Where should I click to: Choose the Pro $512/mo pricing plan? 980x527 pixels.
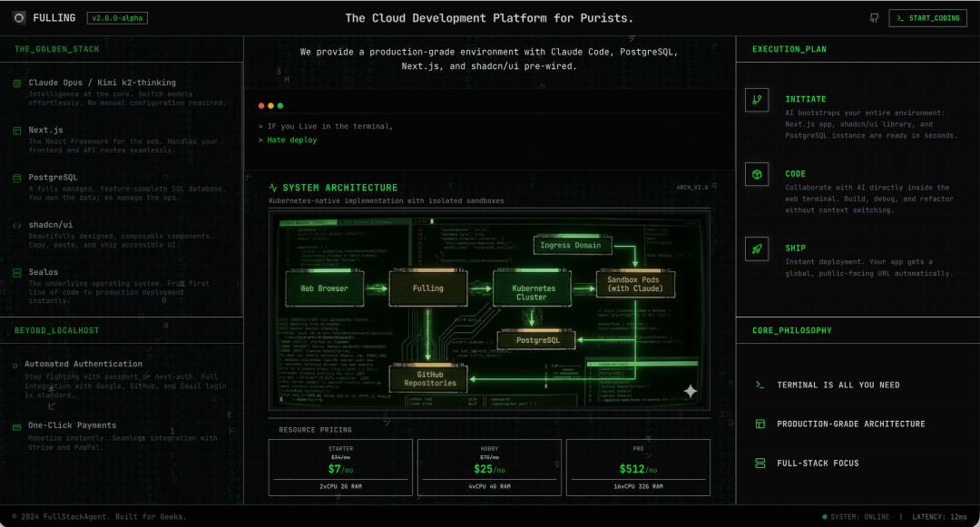[x=638, y=467]
